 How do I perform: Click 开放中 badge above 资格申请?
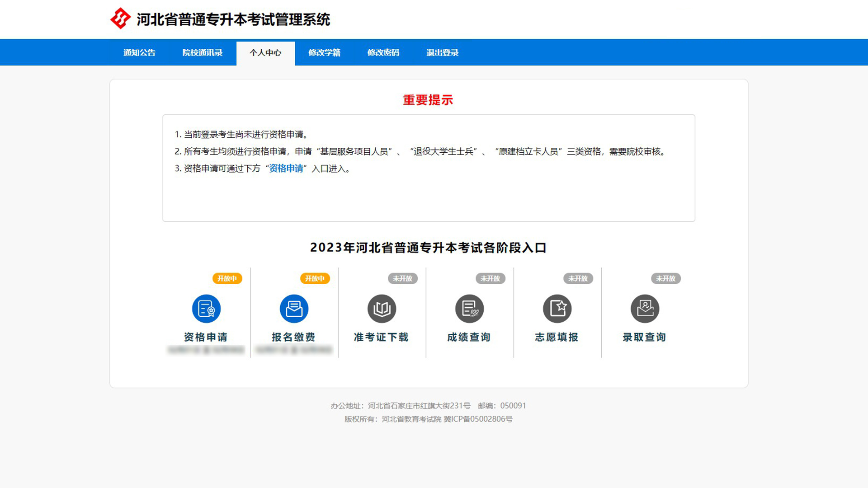pyautogui.click(x=227, y=278)
